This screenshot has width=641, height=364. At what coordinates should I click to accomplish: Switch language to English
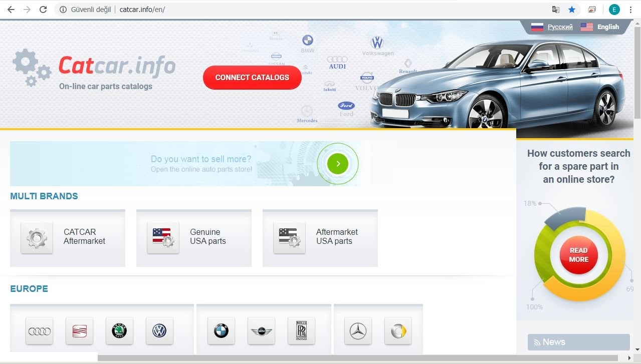point(608,27)
